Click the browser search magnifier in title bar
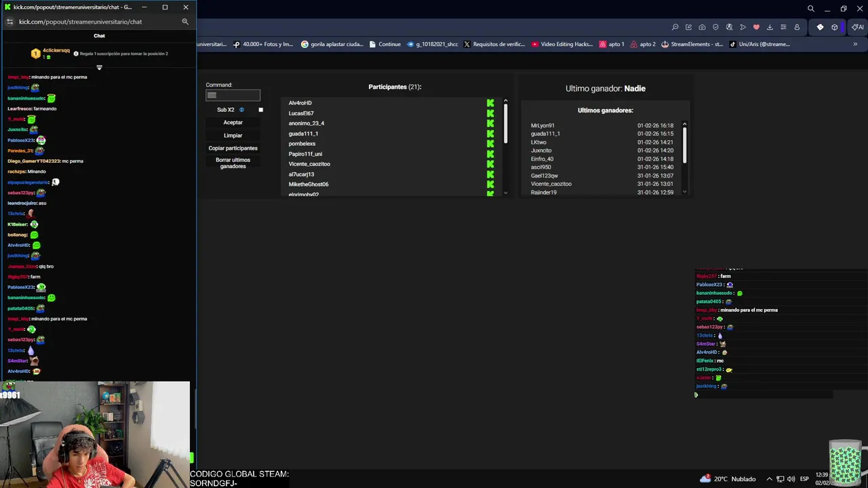The width and height of the screenshot is (868, 488). pyautogui.click(x=810, y=8)
